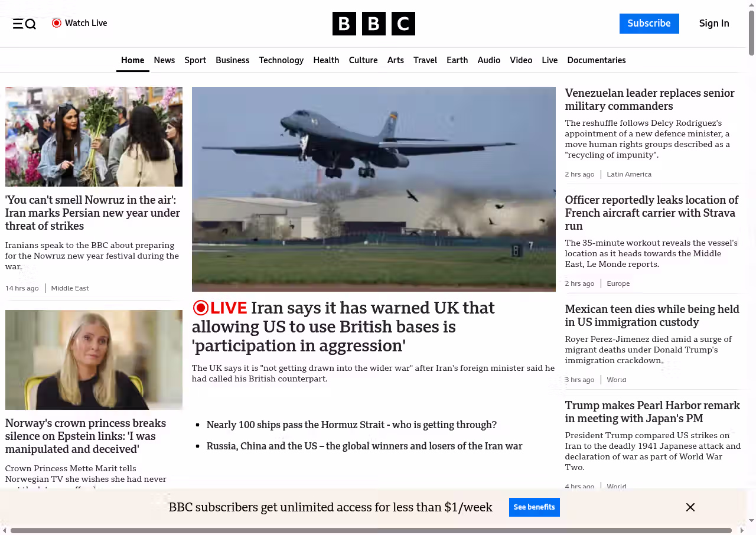Open the Technology section tab
This screenshot has width=756, height=535.
[281, 60]
